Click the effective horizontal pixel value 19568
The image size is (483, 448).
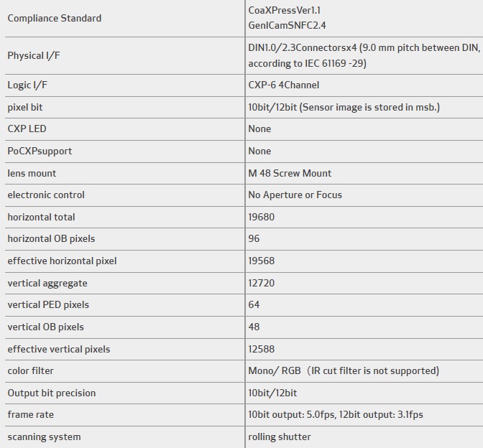(261, 261)
